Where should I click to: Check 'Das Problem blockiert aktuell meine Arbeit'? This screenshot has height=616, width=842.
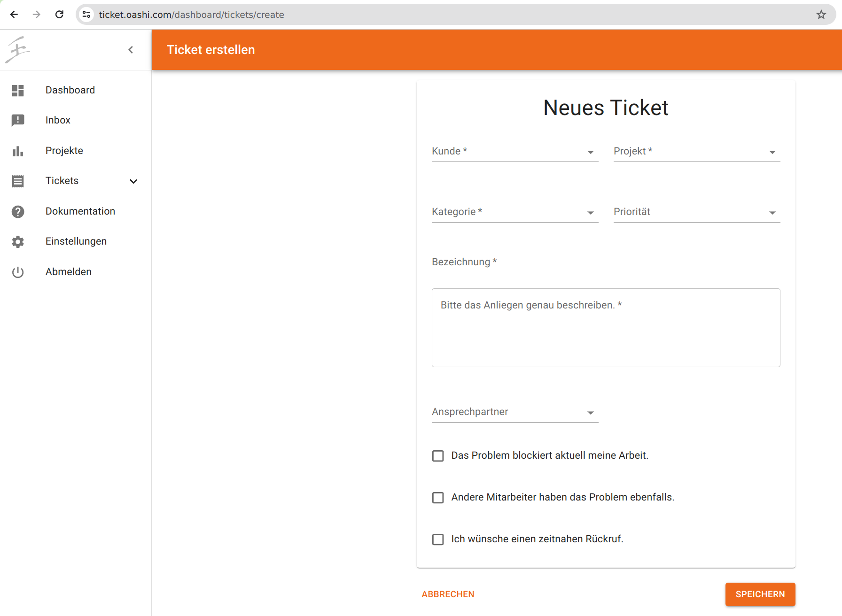[x=437, y=455]
